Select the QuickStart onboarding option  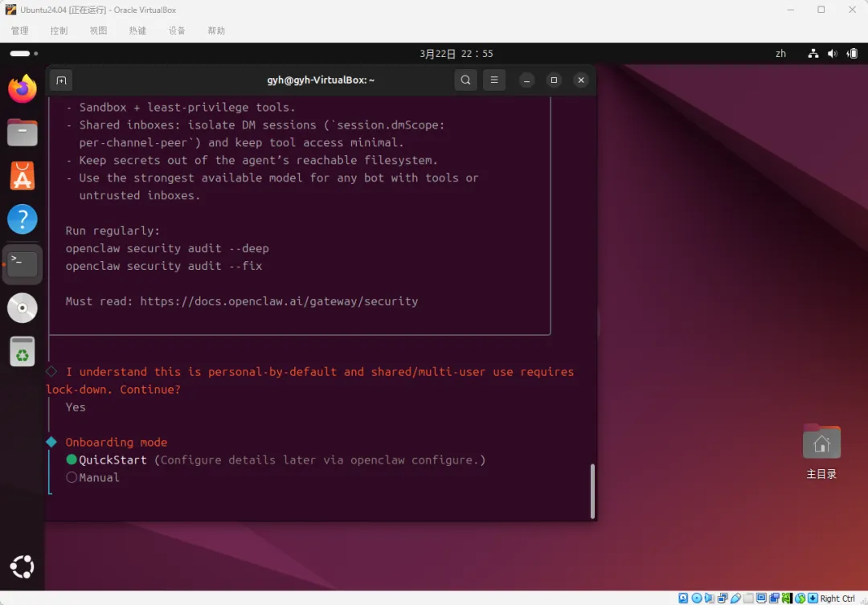(x=276, y=460)
